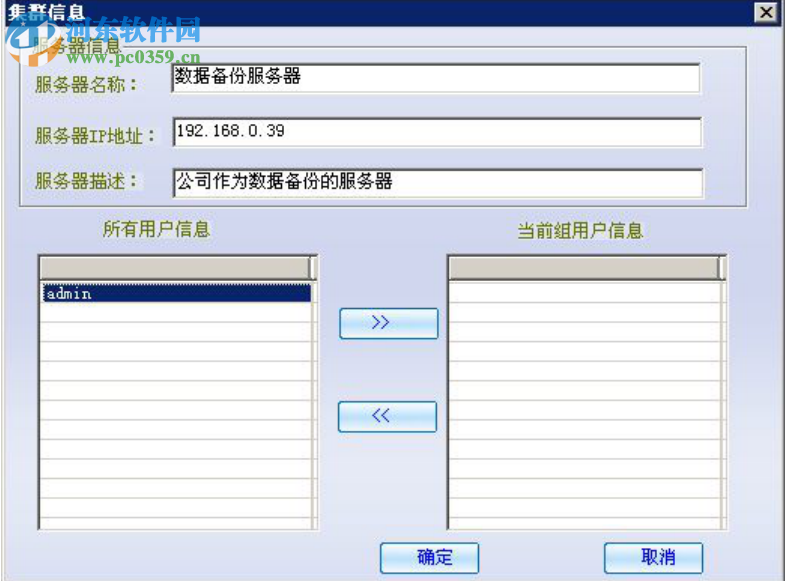Click the 服务器描述 input field
This screenshot has height=581, width=785.
tap(438, 183)
